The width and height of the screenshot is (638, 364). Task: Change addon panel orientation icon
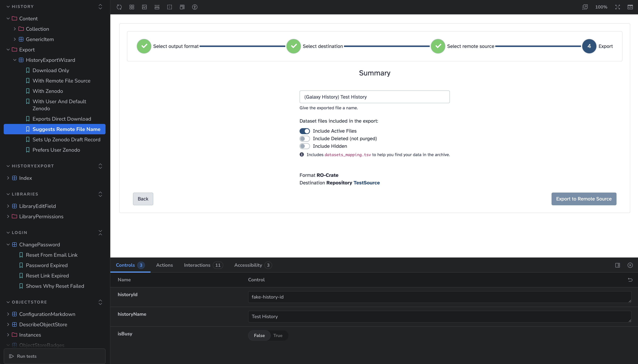pos(618,265)
